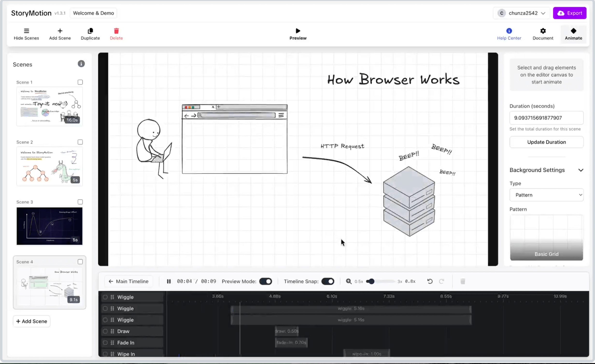Collapse the Background Settings section

pos(581,170)
